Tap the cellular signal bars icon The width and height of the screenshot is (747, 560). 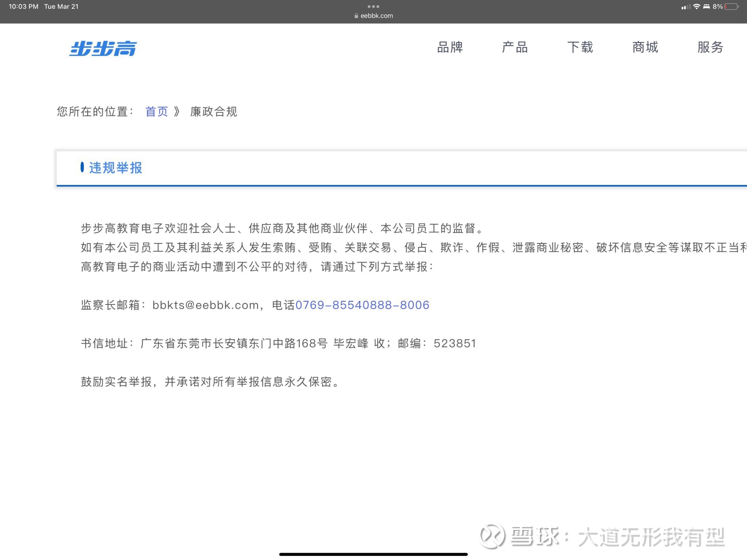tap(686, 7)
